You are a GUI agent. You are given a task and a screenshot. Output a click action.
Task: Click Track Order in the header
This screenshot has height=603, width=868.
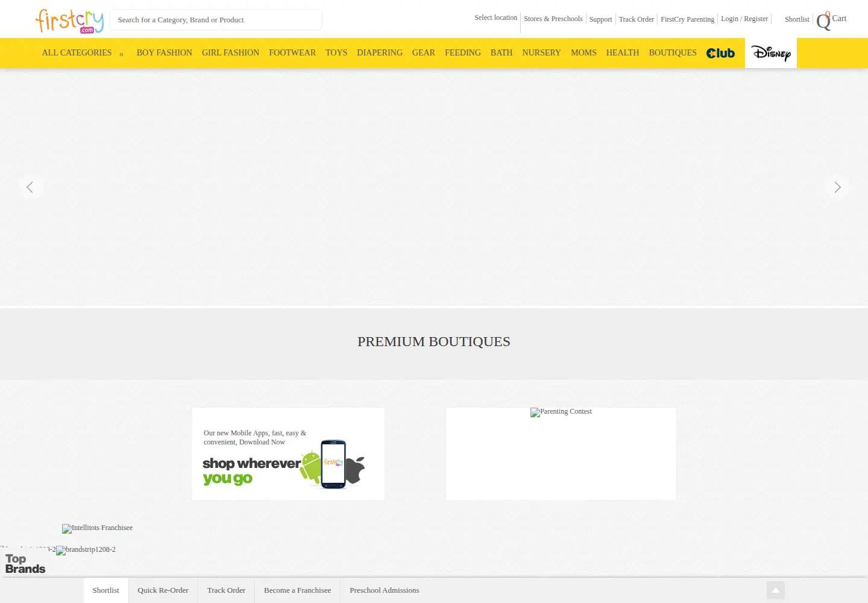[x=637, y=19]
